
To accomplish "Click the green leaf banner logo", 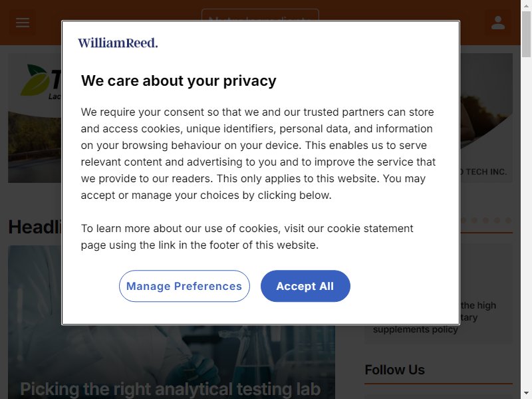I will click(x=35, y=80).
